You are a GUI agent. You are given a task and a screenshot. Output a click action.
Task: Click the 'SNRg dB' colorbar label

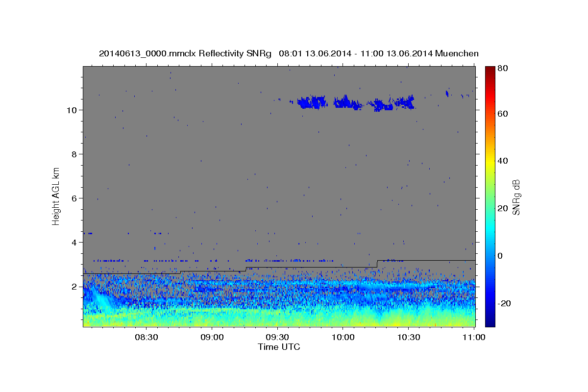(516, 197)
